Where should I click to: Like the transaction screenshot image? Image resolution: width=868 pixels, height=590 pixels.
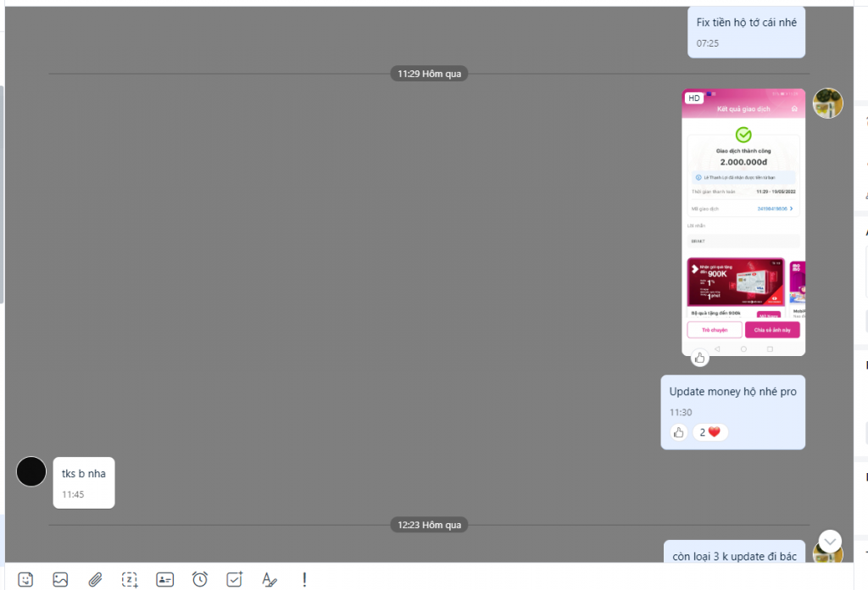tap(699, 358)
